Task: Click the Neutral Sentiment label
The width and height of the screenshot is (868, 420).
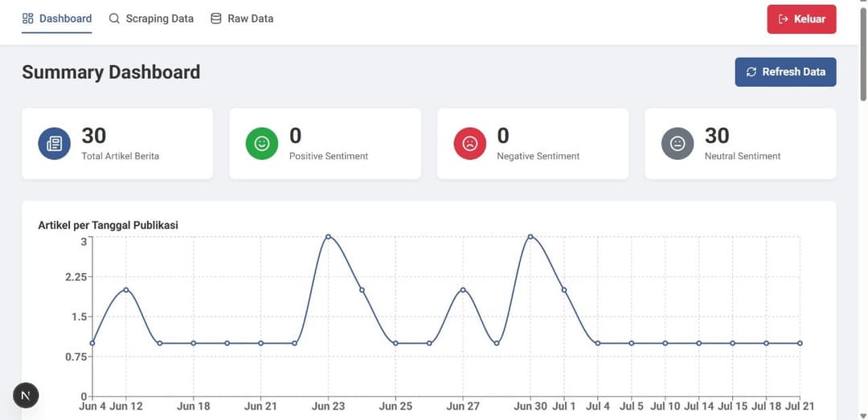Action: pos(743,156)
